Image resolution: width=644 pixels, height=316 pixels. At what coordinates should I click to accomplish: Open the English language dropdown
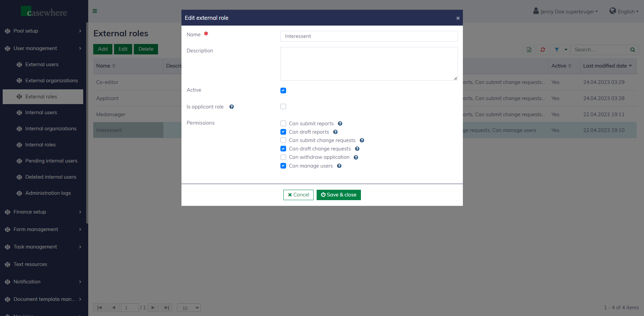click(624, 11)
